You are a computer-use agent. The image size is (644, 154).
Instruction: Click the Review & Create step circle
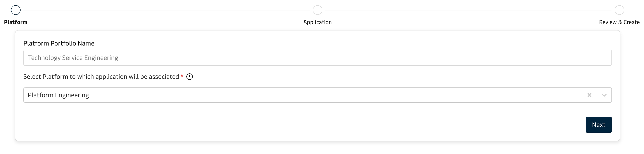coord(619,10)
